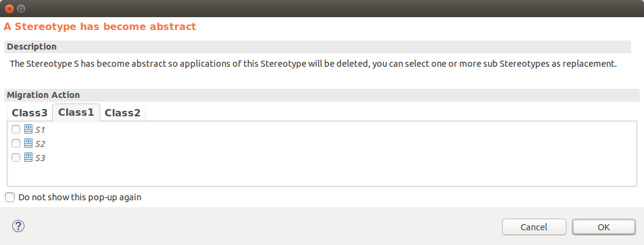Click the S3 stereotype icon

tap(28, 157)
